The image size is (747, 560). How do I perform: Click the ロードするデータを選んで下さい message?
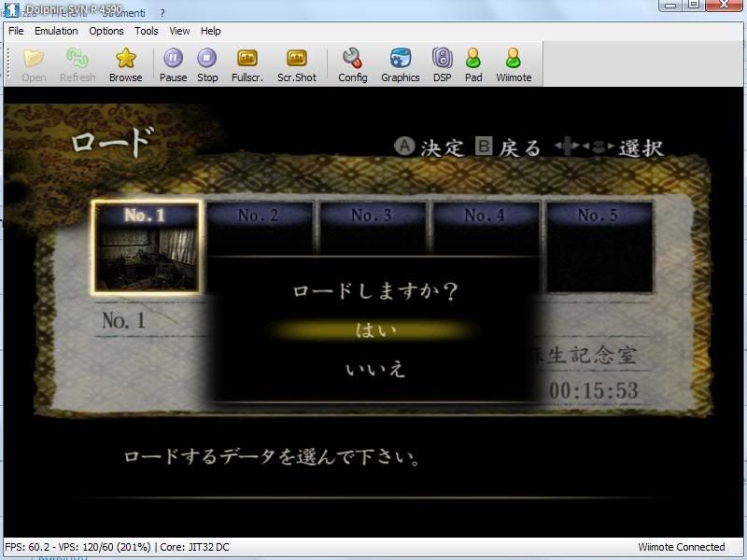273,456
